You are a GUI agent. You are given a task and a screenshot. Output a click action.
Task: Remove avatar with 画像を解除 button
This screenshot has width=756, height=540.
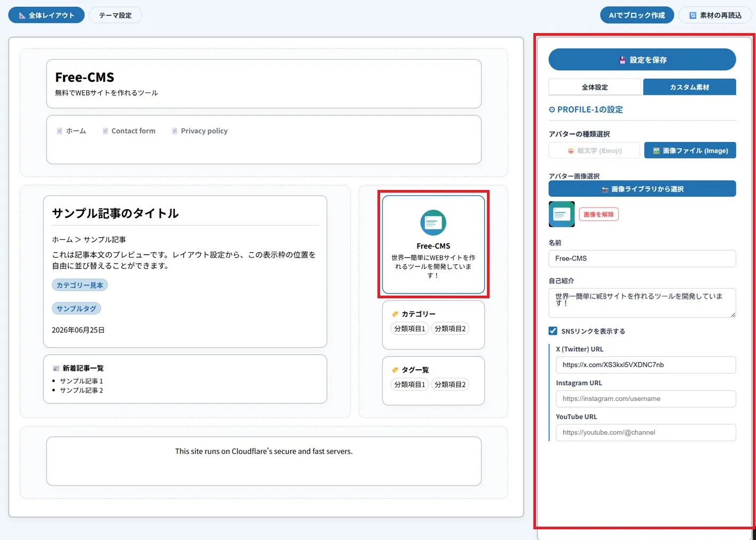click(598, 215)
